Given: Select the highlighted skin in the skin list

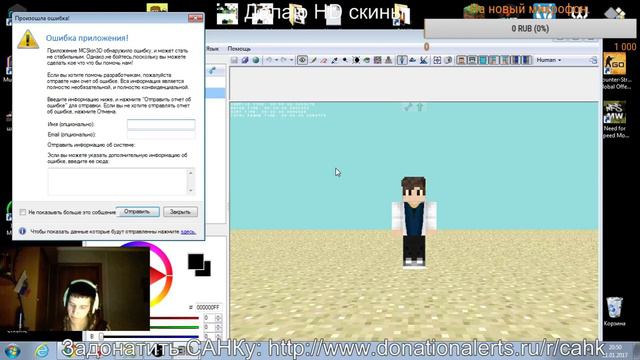Looking at the screenshot, I should click(x=216, y=93).
